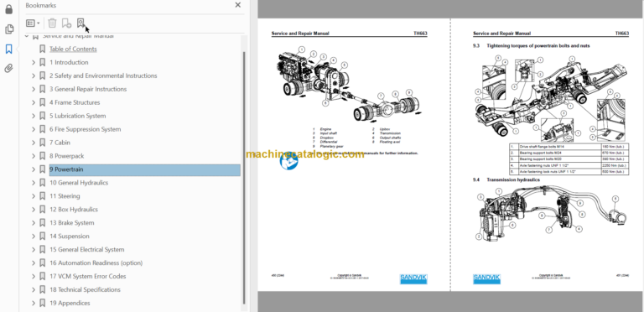Expand the 14 Suspension bookmark
This screenshot has height=312, width=644.
point(34,236)
